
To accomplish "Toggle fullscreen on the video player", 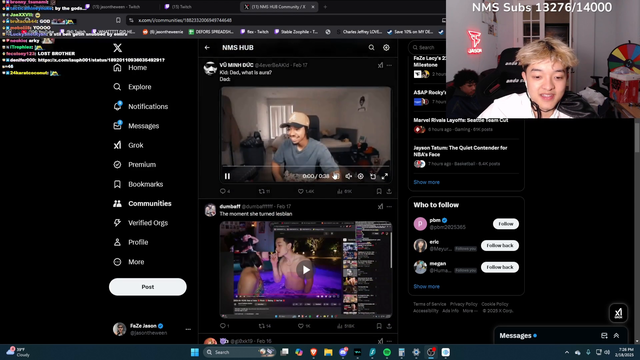I will point(384,176).
